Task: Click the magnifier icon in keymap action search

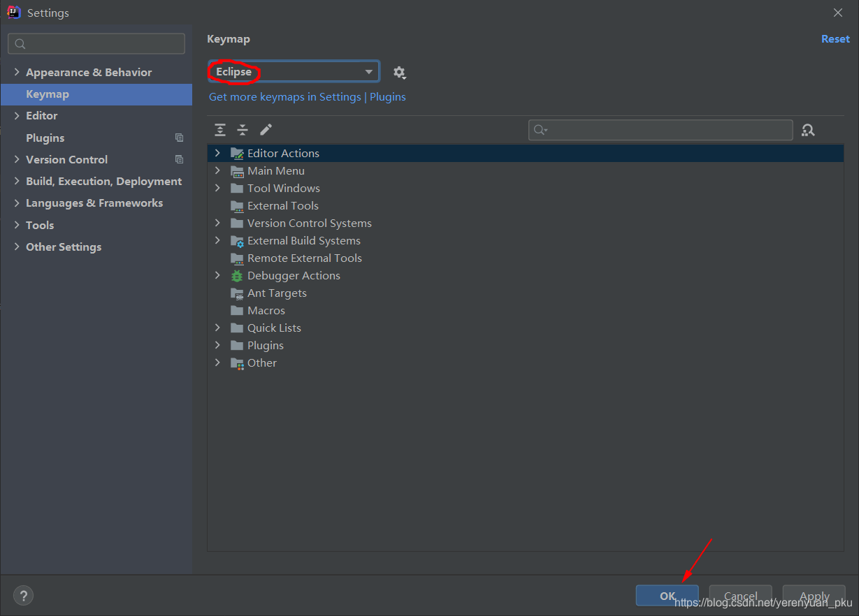Action: point(540,130)
